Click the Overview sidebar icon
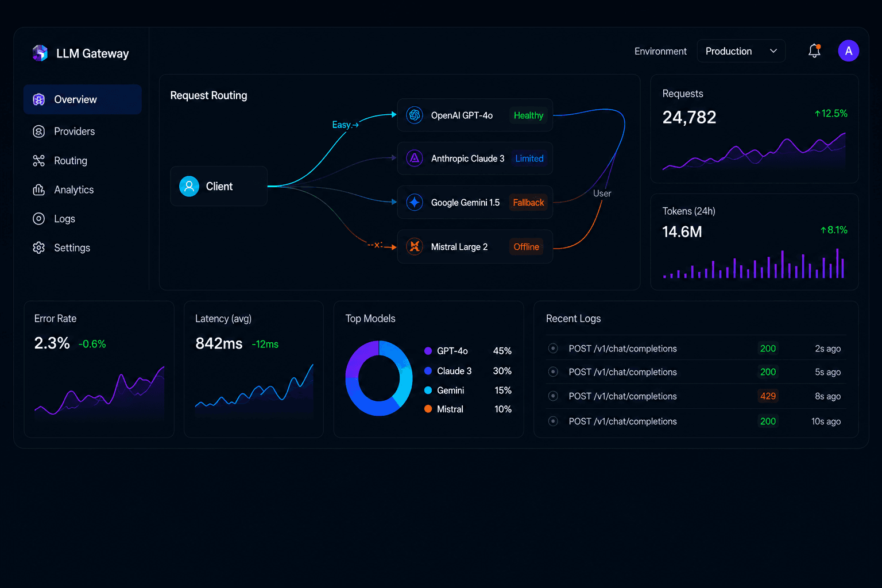Viewport: 882px width, 588px height. tap(38, 99)
